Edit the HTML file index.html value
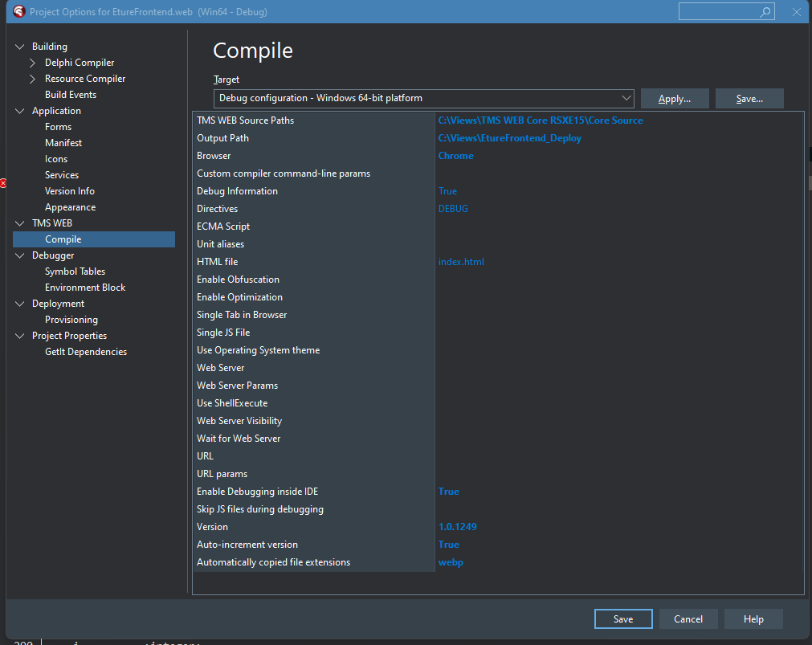 461,262
